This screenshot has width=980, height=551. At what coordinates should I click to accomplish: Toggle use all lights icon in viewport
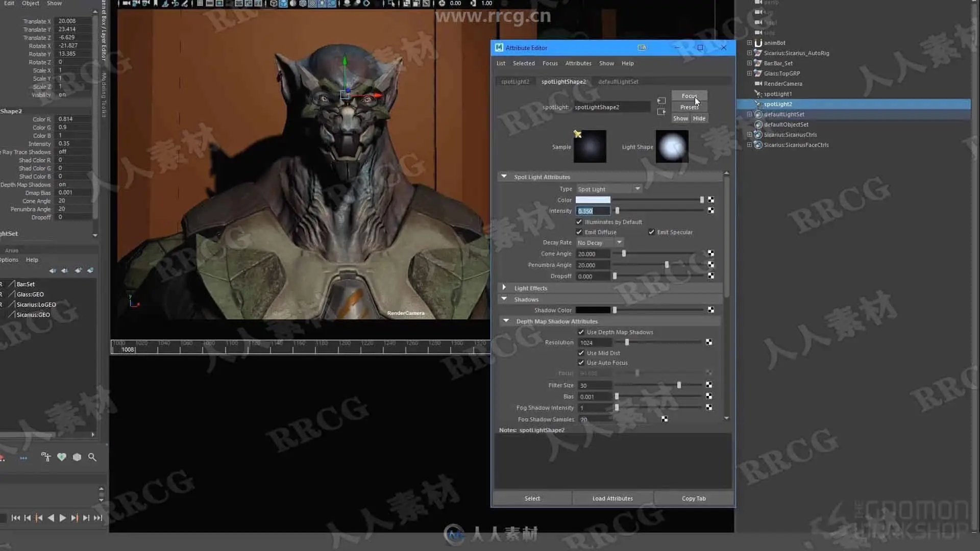[x=322, y=3]
